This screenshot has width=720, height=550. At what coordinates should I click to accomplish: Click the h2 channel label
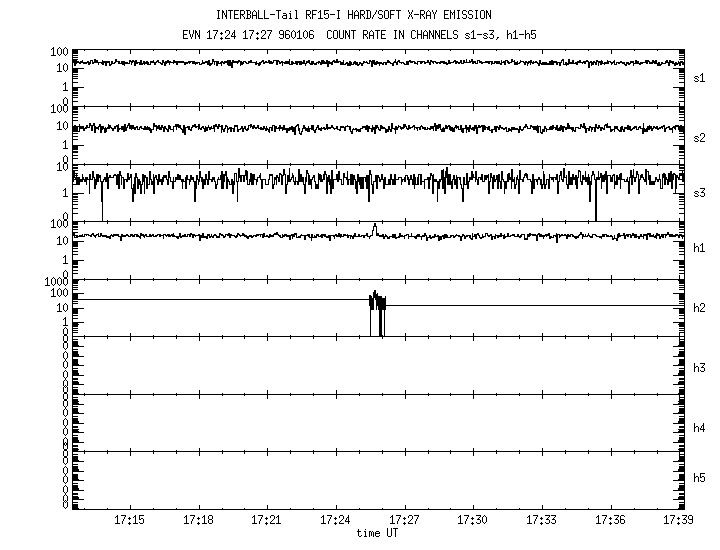point(700,308)
